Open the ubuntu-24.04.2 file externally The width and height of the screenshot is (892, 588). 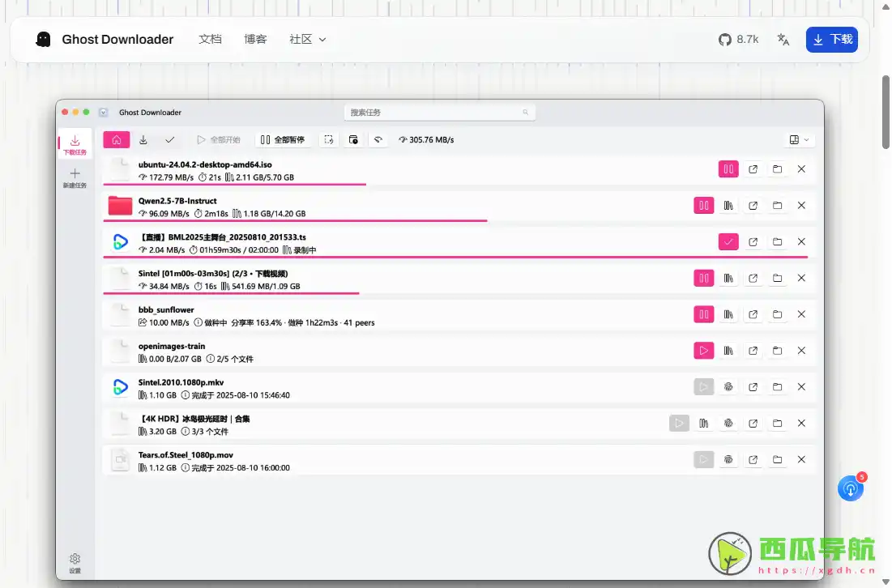[753, 169]
